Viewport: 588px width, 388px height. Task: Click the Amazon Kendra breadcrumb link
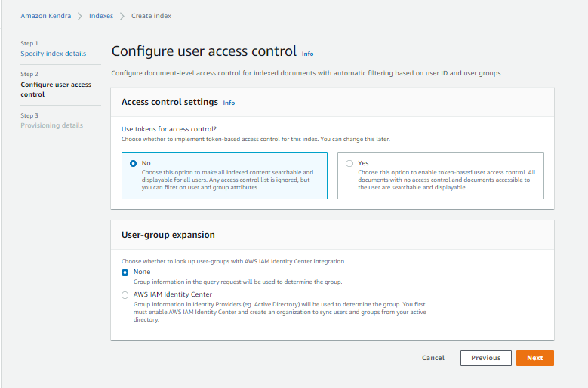point(45,16)
